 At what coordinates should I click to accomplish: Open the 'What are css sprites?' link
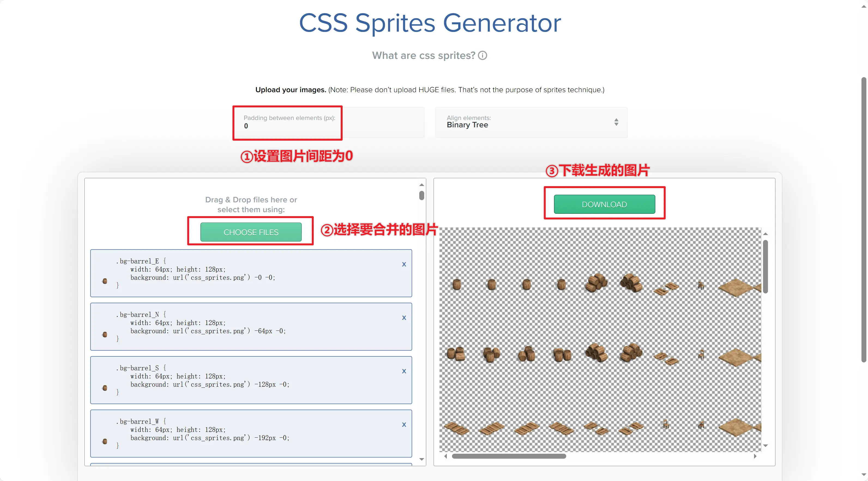(x=423, y=55)
